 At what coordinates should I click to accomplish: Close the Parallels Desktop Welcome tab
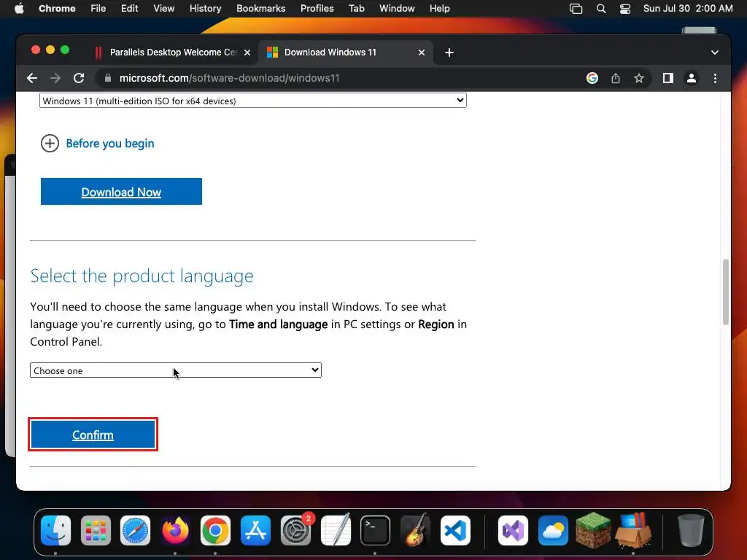247,52
